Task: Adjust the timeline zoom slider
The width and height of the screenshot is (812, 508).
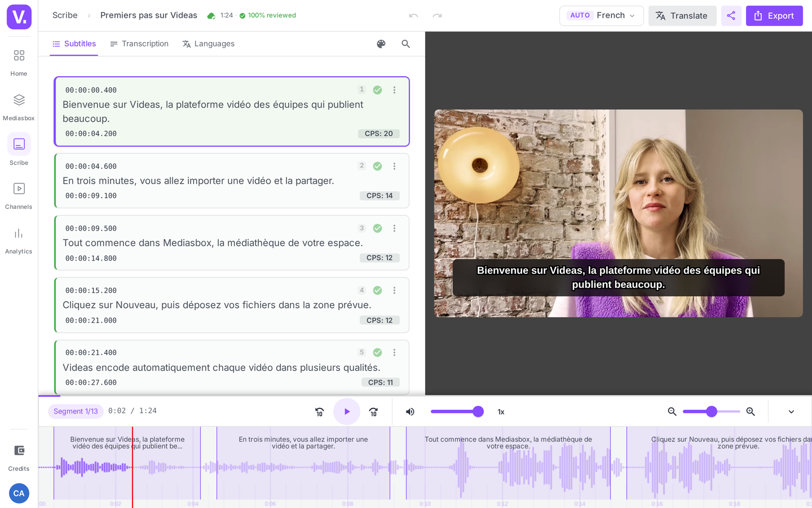Action: click(711, 411)
